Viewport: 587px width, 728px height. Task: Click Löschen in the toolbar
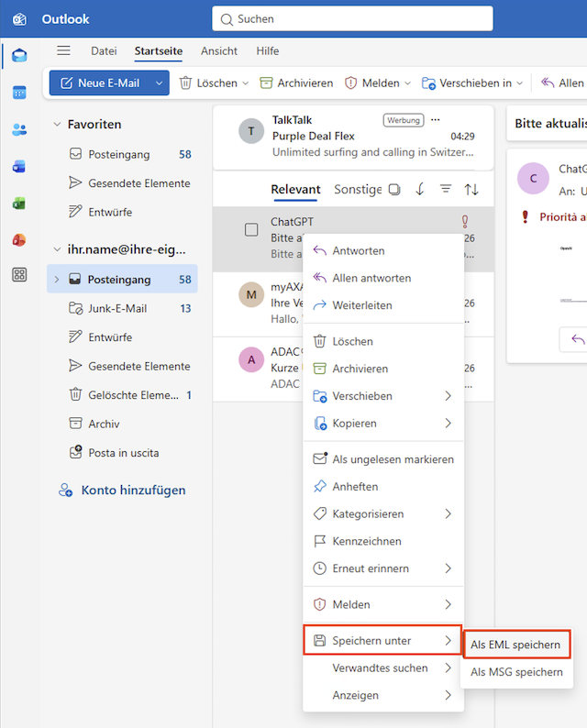209,83
